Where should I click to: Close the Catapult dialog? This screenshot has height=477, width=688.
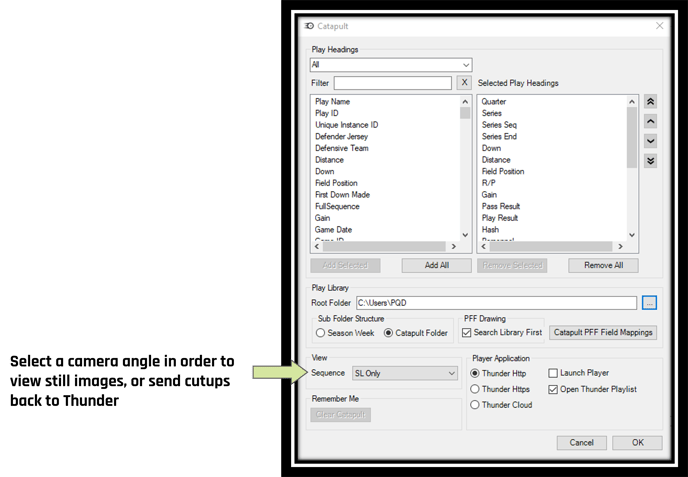point(659,26)
